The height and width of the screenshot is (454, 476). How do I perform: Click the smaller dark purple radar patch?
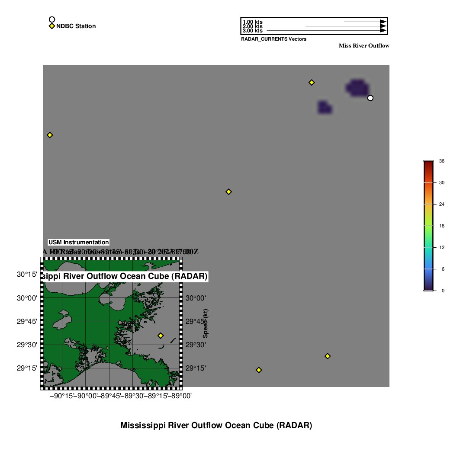coord(325,107)
